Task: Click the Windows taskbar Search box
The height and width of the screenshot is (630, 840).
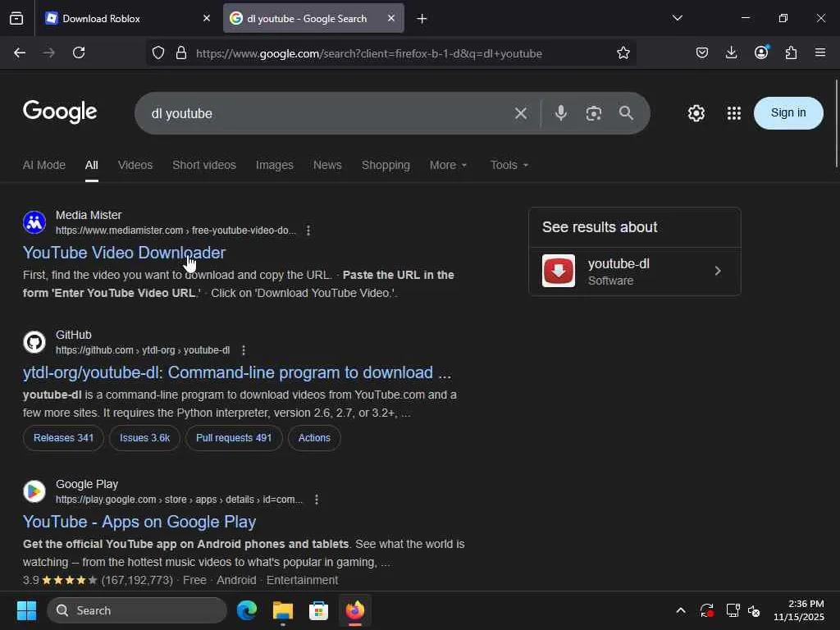Action: (137, 610)
